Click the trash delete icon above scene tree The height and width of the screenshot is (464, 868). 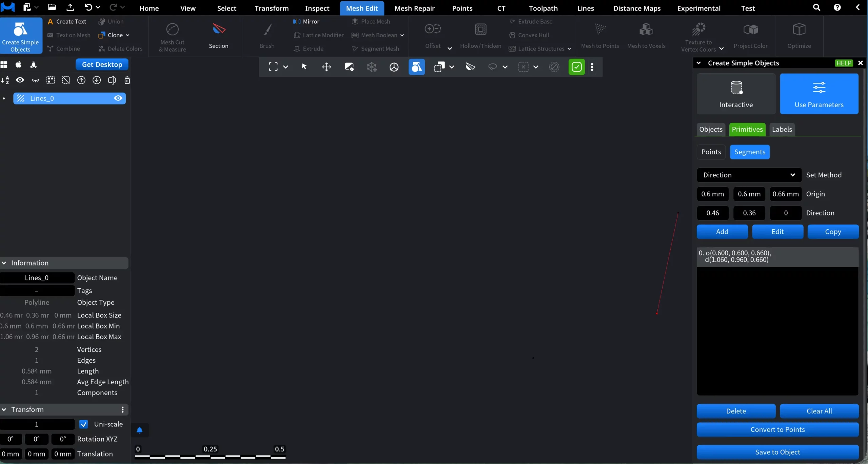(127, 80)
